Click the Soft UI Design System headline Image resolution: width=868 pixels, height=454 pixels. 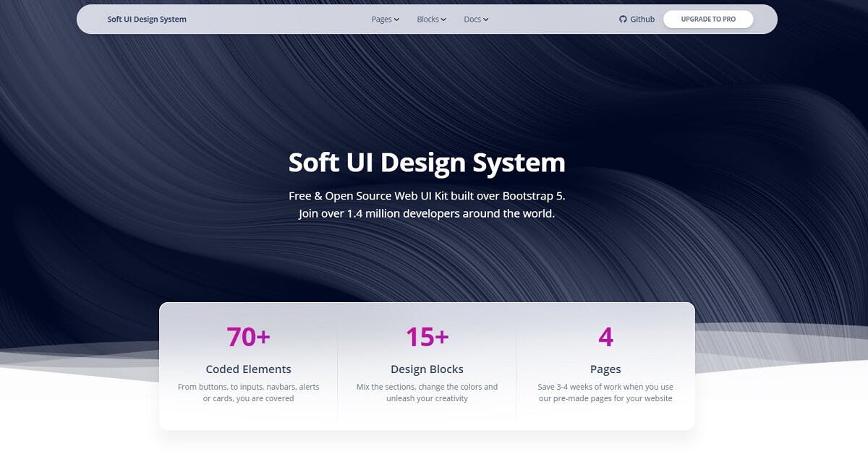click(x=427, y=162)
